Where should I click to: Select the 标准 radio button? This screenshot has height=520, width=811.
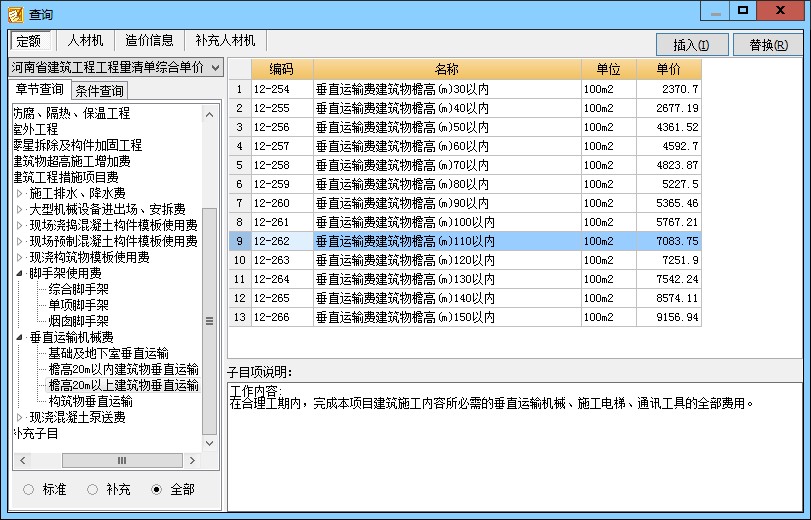coord(28,489)
